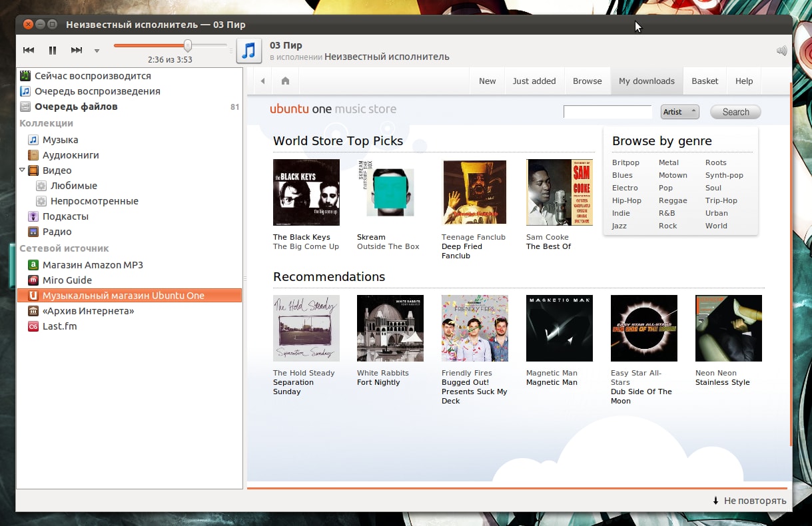Image resolution: width=812 pixels, height=526 pixels.
Task: Browse the Blues genre
Action: [x=622, y=175]
